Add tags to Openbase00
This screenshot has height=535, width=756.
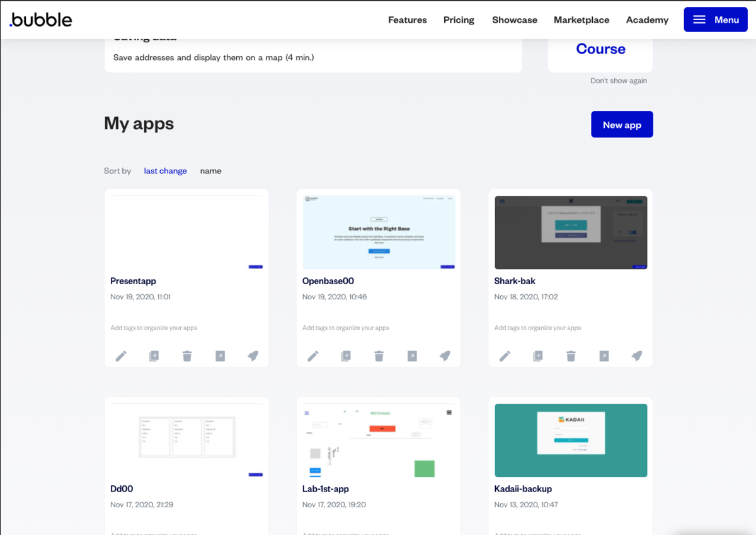pyautogui.click(x=346, y=328)
